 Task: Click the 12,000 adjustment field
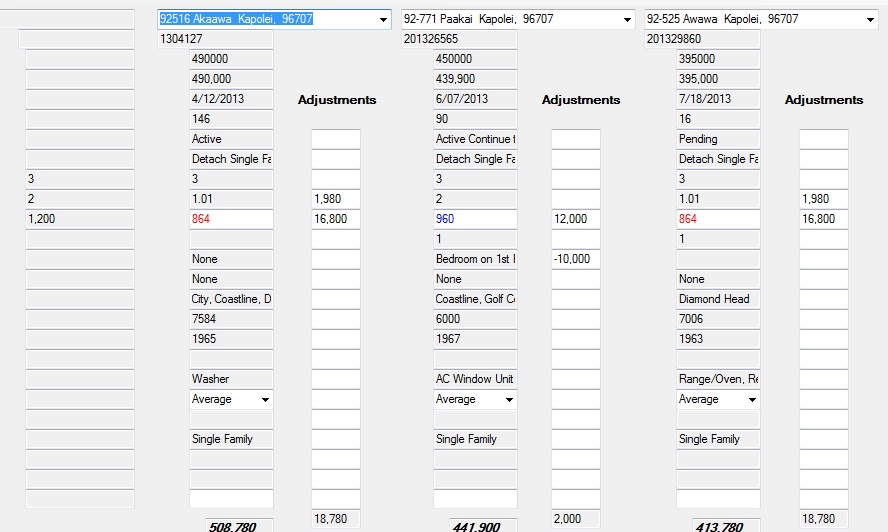pos(576,219)
